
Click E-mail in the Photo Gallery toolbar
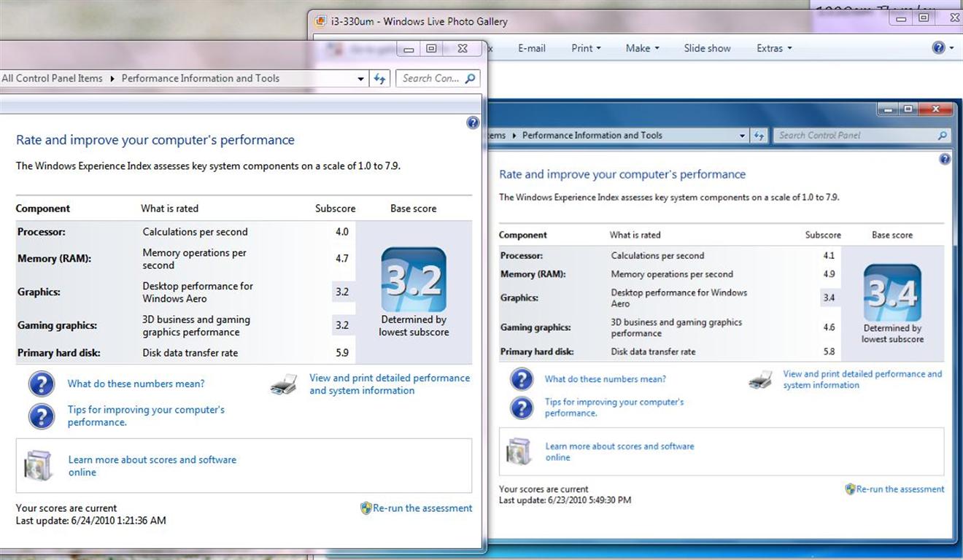(x=532, y=48)
